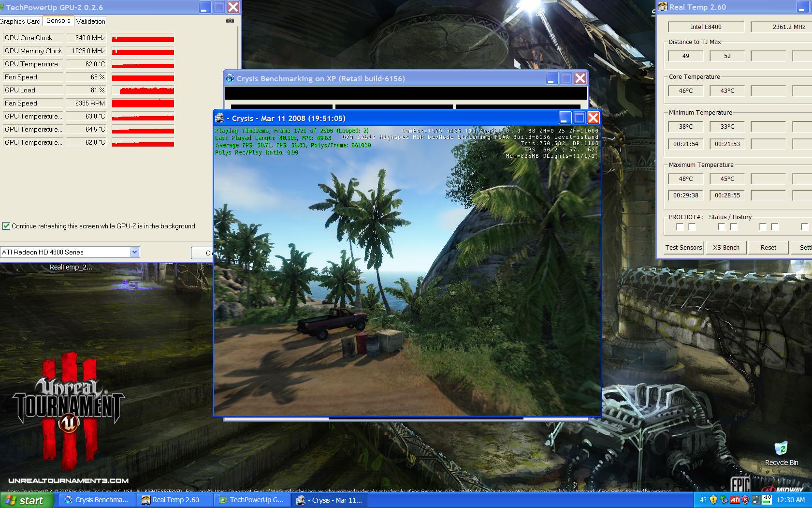
Task: Minimize the Crysis game window
Action: pyautogui.click(x=565, y=118)
